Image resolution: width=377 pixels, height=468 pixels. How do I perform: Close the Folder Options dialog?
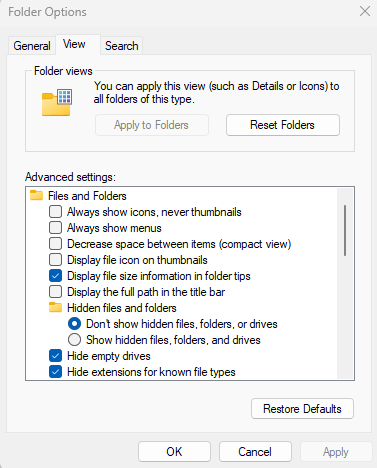click(x=365, y=11)
